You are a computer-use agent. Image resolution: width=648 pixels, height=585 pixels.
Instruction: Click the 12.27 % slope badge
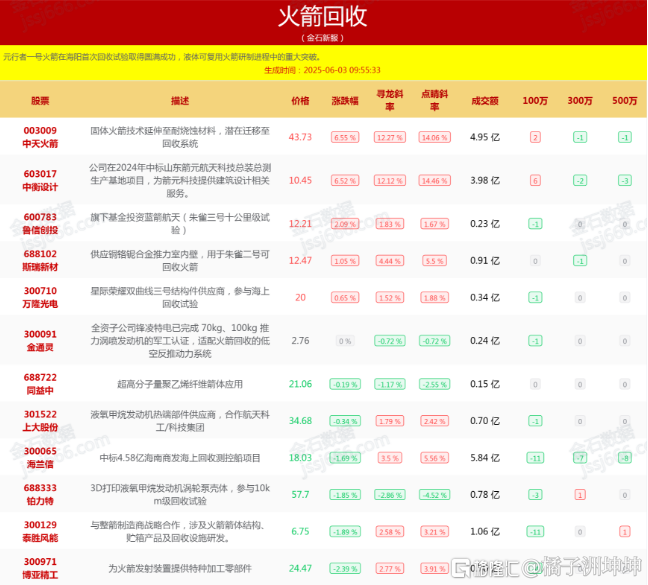390,138
